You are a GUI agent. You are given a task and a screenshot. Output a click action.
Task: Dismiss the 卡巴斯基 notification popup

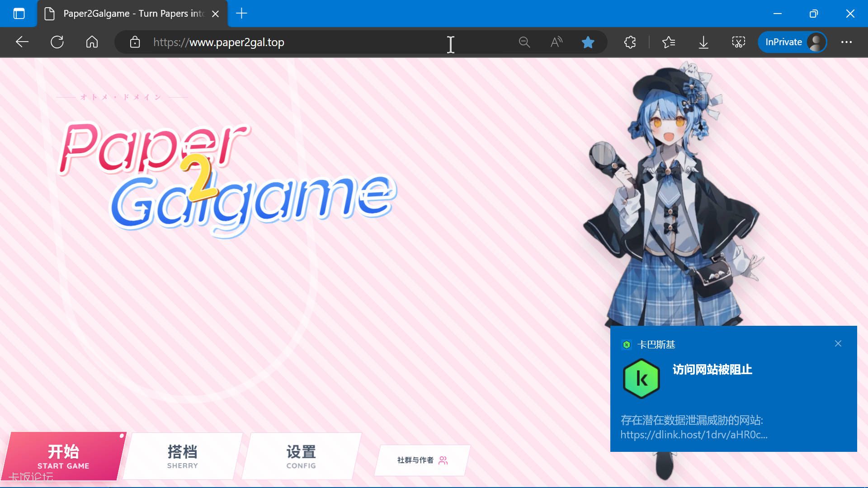pos(838,344)
